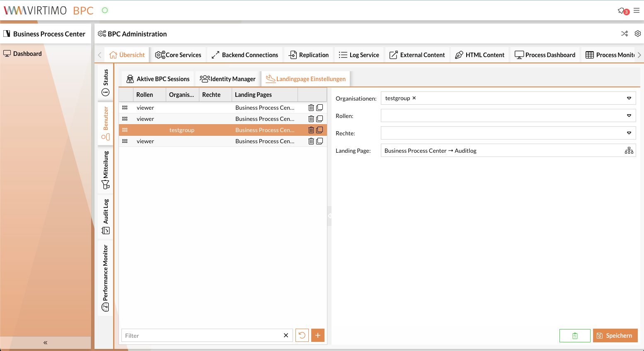Open the Backend Connections tab
The width and height of the screenshot is (644, 351).
click(x=245, y=55)
